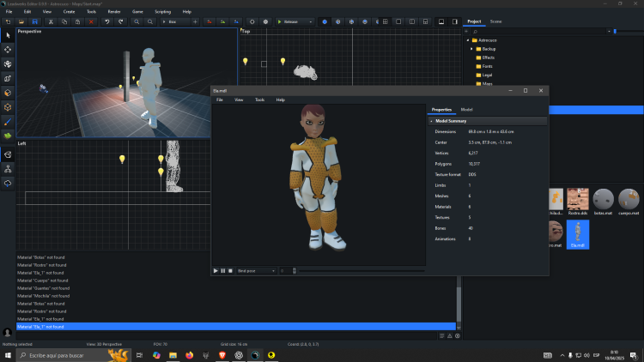
Task: Open the Firefox icon in the taskbar
Action: (188, 355)
